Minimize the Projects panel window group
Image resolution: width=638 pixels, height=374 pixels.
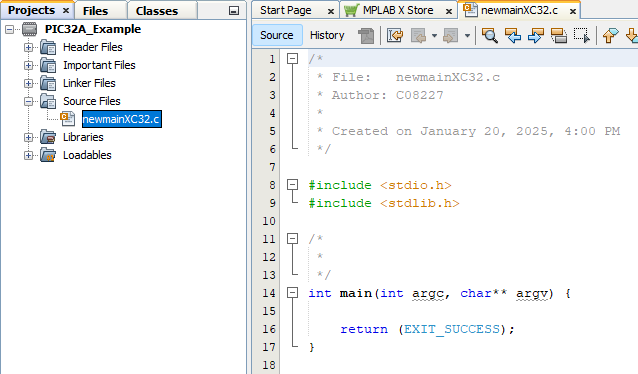tap(234, 11)
